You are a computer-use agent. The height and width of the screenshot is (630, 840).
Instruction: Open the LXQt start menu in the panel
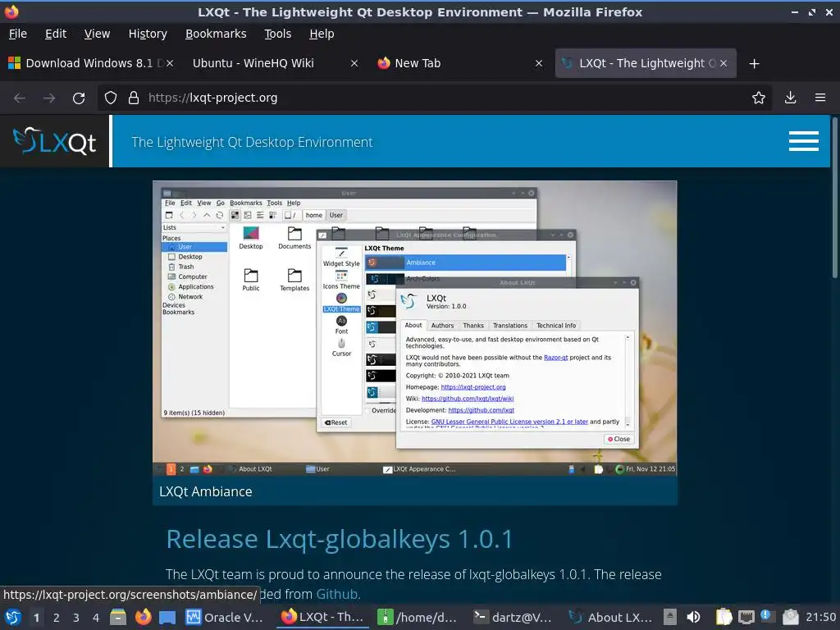[x=13, y=618]
